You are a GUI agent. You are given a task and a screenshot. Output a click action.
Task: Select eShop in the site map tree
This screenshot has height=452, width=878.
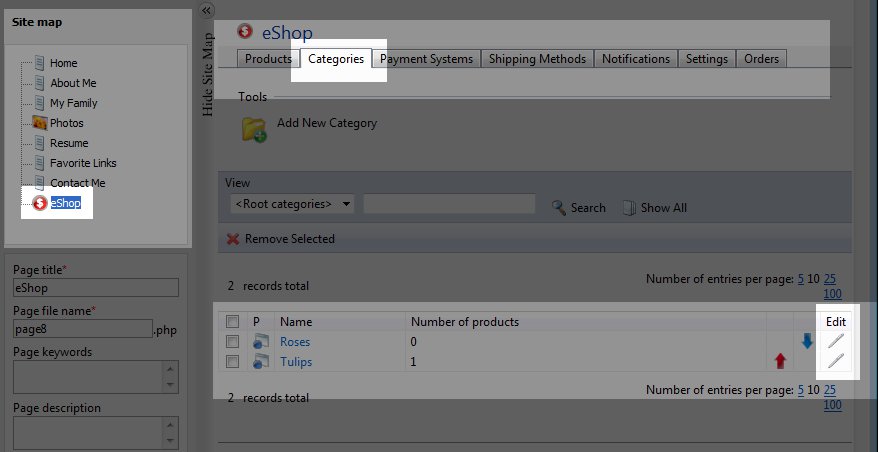[65, 203]
